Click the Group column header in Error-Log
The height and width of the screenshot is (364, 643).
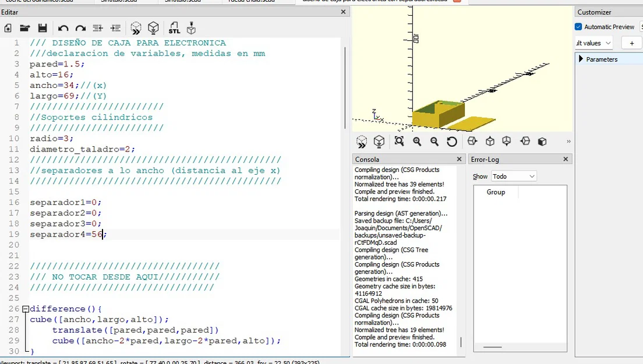pyautogui.click(x=496, y=192)
